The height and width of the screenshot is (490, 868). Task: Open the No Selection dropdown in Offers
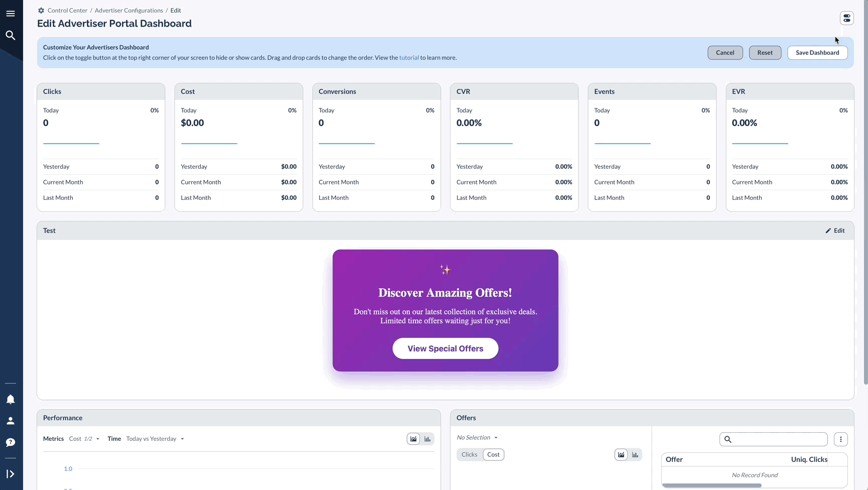477,438
